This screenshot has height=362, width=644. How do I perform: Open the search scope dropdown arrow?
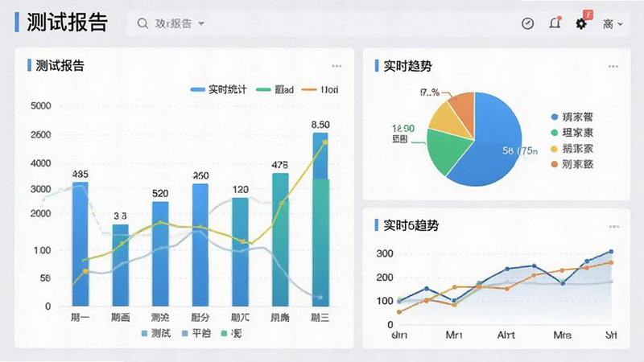click(201, 23)
